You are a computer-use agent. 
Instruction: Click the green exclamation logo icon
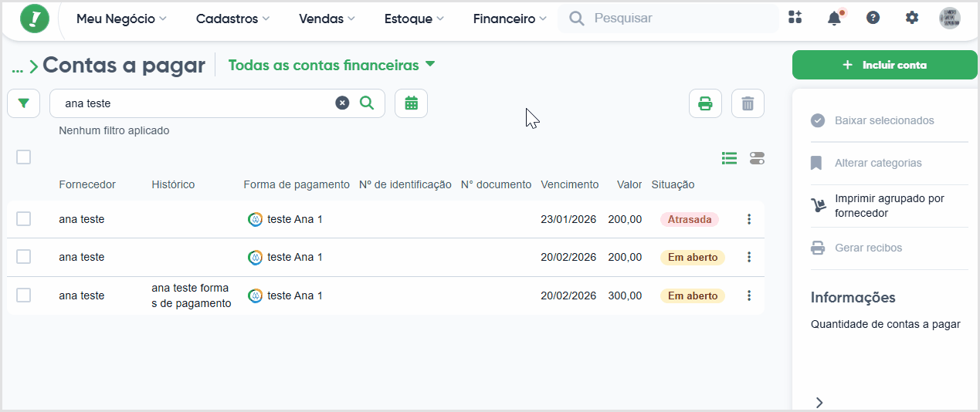click(x=34, y=19)
